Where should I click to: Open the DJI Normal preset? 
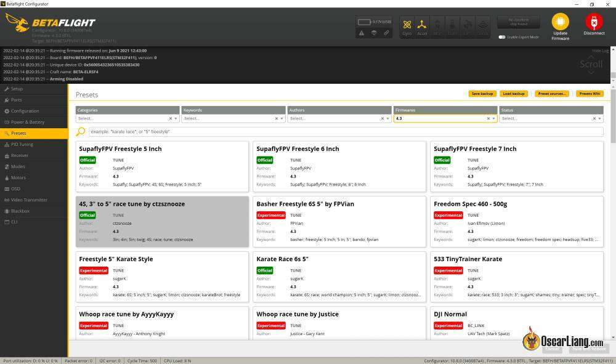click(517, 323)
